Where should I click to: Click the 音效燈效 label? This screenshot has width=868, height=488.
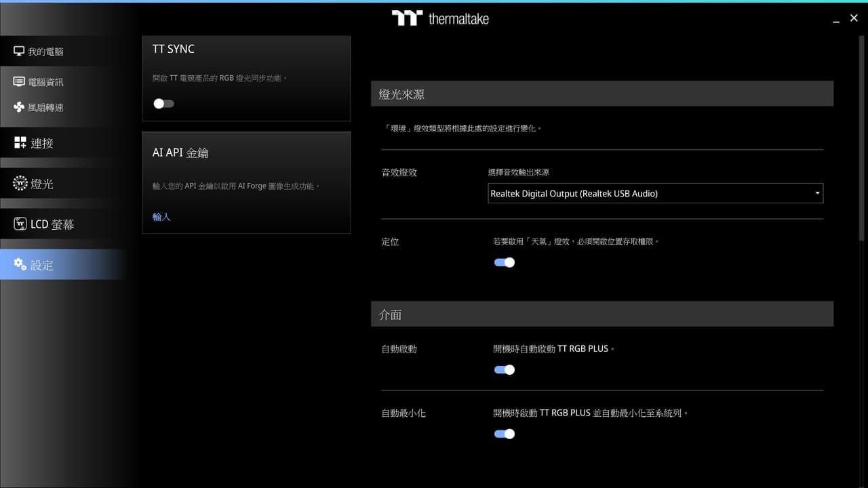pyautogui.click(x=399, y=173)
